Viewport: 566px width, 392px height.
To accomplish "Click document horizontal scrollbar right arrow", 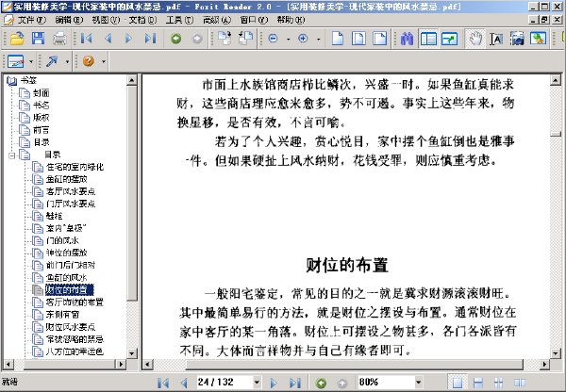I will 544,365.
